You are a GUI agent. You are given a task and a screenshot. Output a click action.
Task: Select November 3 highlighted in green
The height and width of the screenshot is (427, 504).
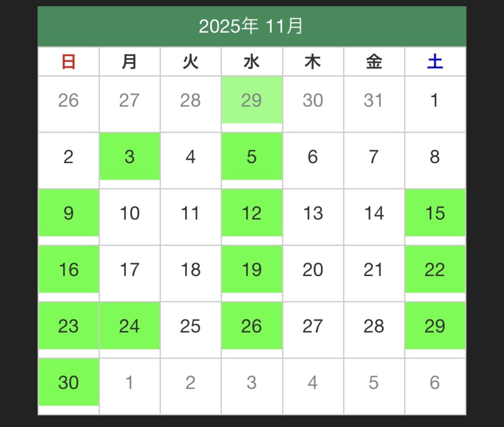[129, 157]
